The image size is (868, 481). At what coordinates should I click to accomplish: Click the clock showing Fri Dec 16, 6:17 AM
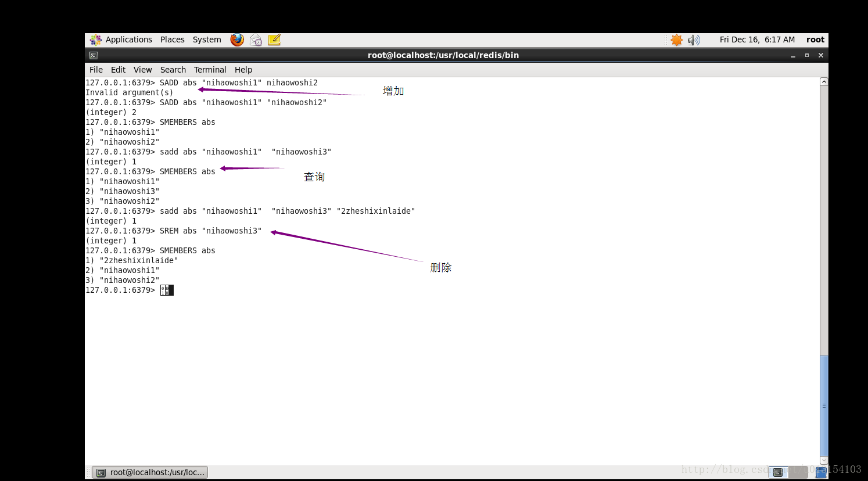click(x=757, y=40)
